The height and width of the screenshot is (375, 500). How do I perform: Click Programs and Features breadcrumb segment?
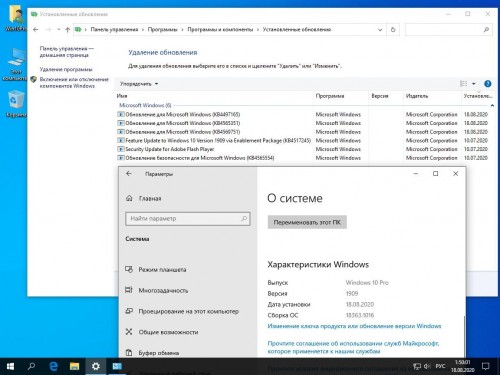[220, 30]
